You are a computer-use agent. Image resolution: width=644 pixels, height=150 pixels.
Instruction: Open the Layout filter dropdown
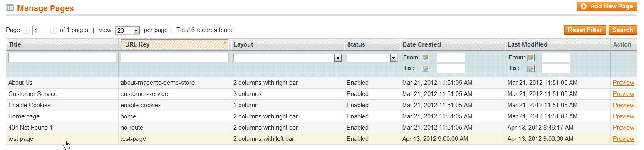tap(287, 58)
